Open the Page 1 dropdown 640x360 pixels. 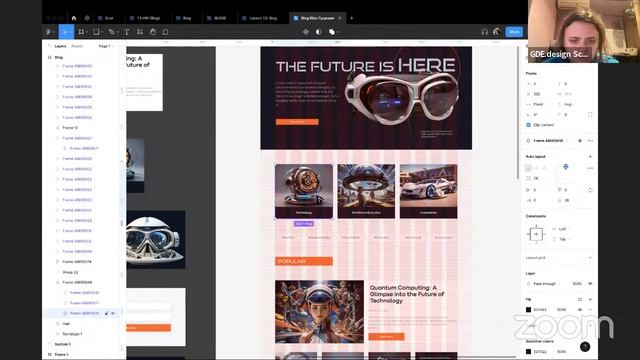[105, 46]
